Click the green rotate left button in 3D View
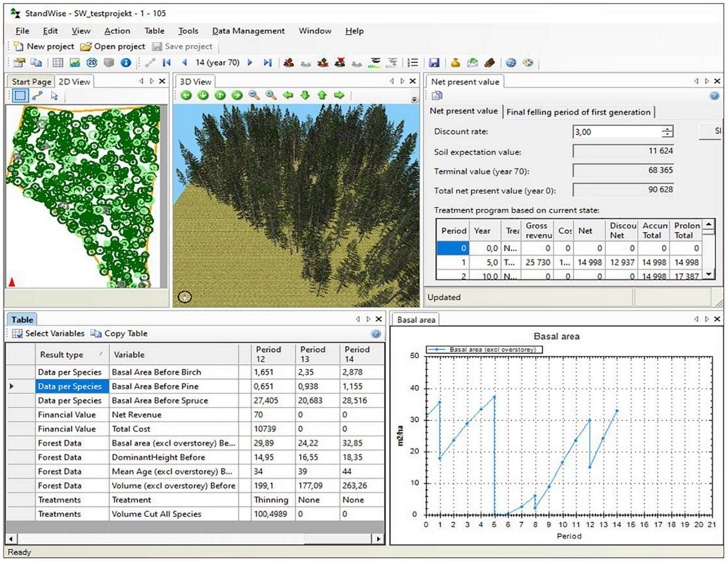This screenshot has height=562, width=728. pos(186,95)
